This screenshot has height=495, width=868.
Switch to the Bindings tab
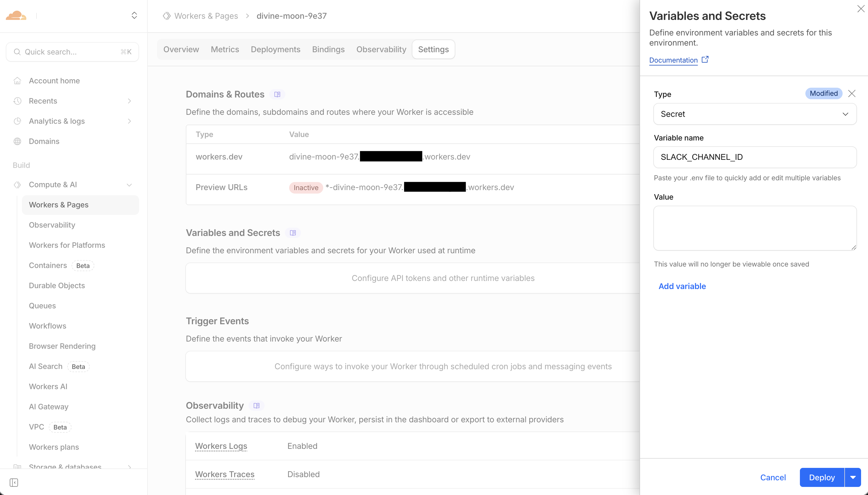point(328,49)
